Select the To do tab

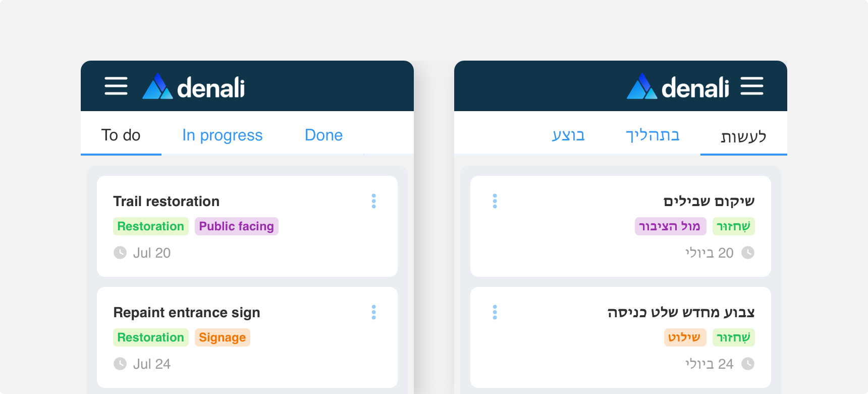(x=121, y=135)
